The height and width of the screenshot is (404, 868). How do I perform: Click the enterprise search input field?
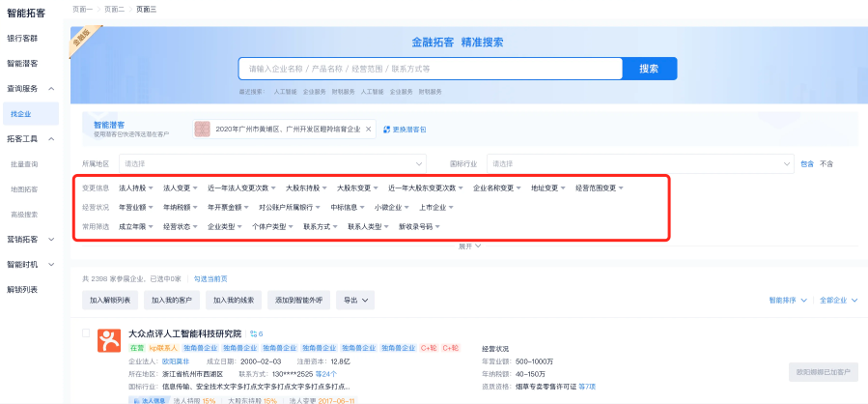(x=430, y=69)
